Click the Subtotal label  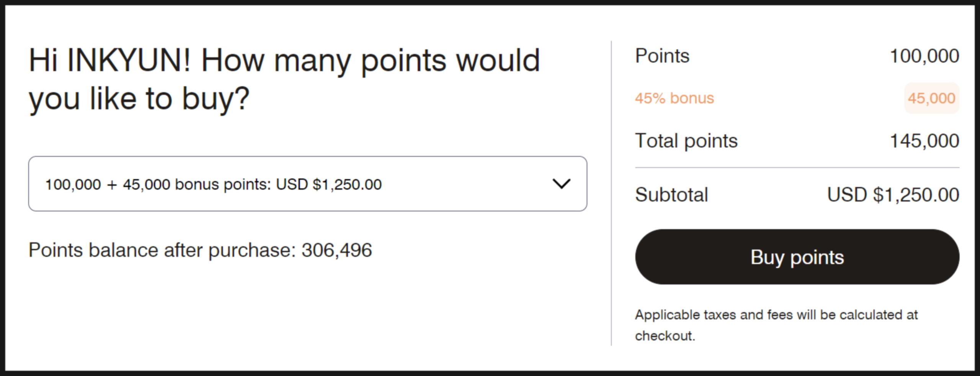tap(671, 195)
